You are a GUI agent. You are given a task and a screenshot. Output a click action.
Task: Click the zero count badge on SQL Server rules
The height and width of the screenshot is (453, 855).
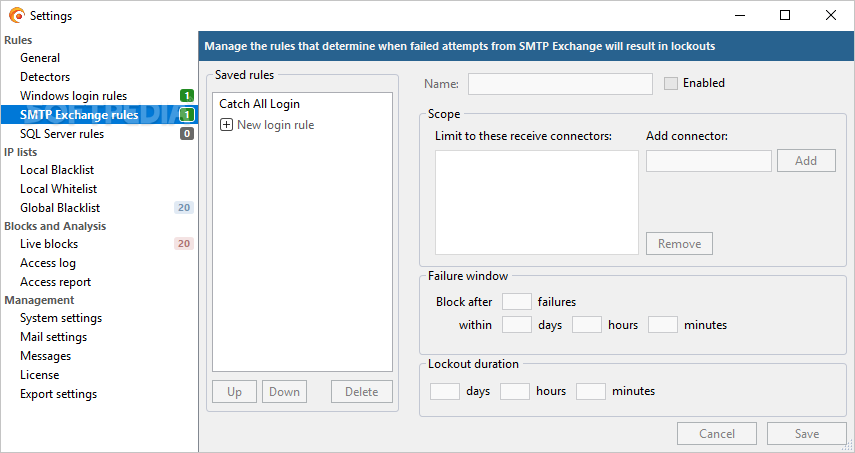(187, 134)
